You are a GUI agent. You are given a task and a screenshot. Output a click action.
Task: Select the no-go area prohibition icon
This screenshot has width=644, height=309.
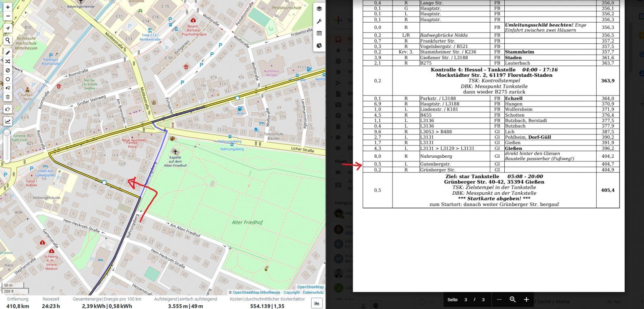coord(8,70)
